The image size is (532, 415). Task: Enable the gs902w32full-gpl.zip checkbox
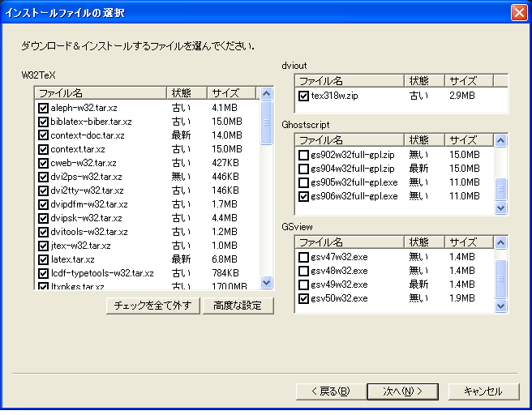tap(303, 155)
